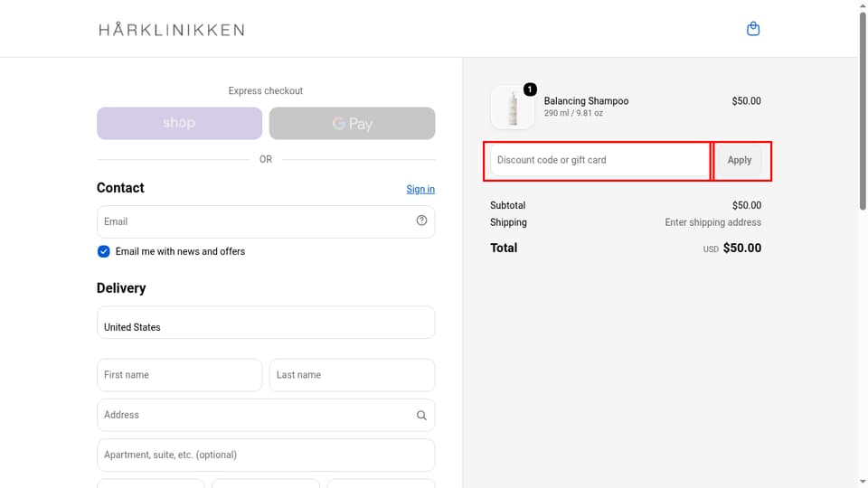Click the Apply discount button
This screenshot has height=488, width=868.
[x=740, y=160]
